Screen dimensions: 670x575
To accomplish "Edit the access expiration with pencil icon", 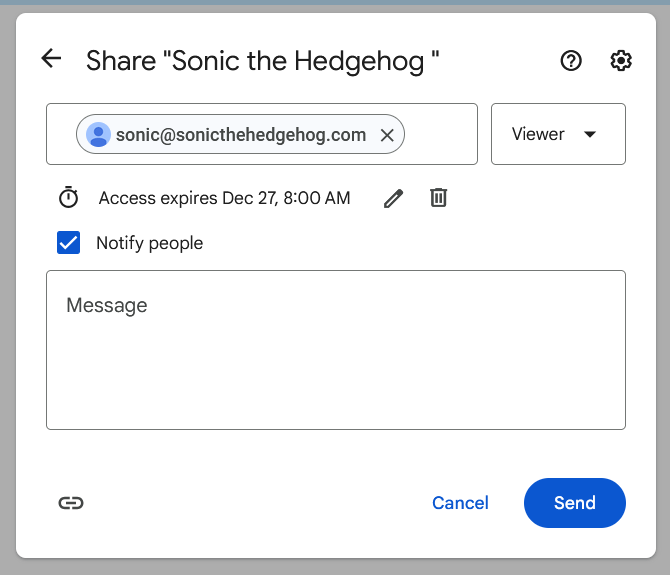I will point(393,198).
